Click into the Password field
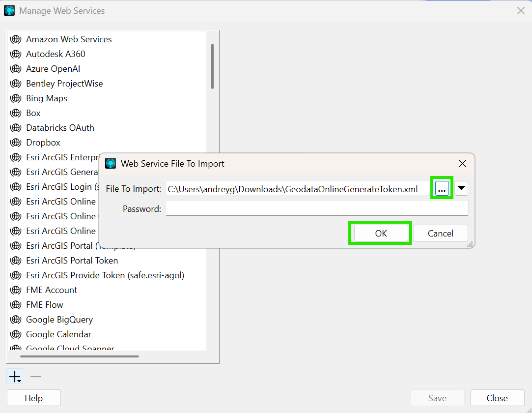532x413 pixels. [317, 208]
